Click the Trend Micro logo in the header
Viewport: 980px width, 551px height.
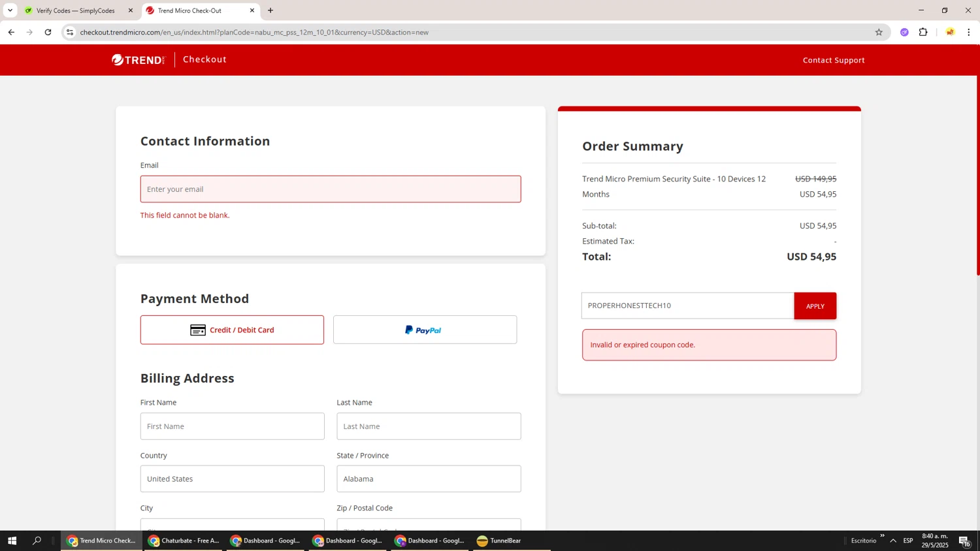pyautogui.click(x=138, y=59)
